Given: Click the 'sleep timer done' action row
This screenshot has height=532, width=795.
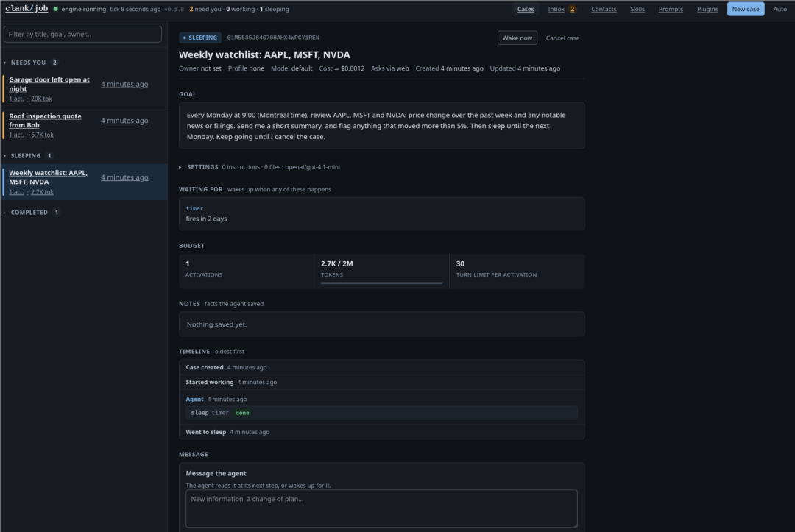Looking at the screenshot, I should point(381,413).
